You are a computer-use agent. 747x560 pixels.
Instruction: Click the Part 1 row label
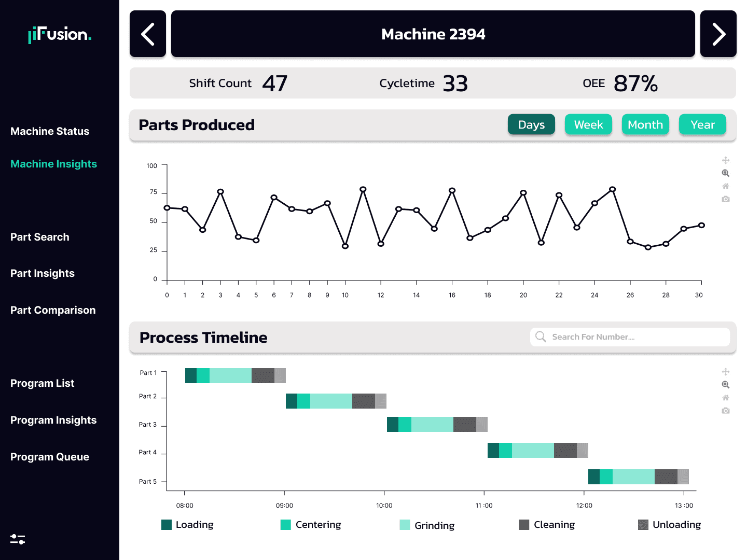pos(148,373)
